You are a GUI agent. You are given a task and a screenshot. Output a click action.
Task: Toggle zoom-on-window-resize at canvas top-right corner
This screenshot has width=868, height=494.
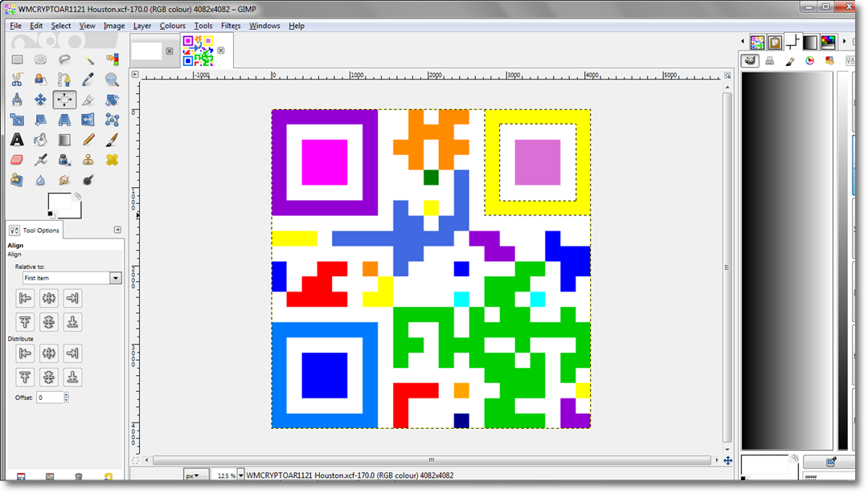(x=727, y=76)
